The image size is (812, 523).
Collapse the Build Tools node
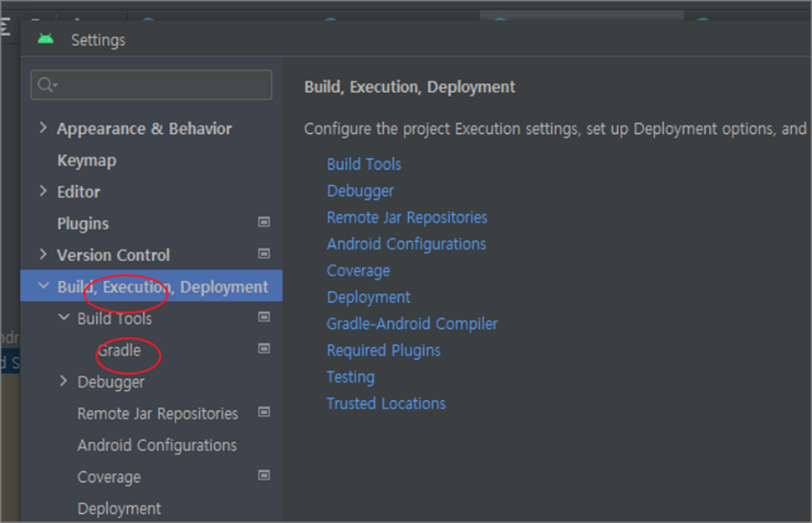click(x=64, y=317)
